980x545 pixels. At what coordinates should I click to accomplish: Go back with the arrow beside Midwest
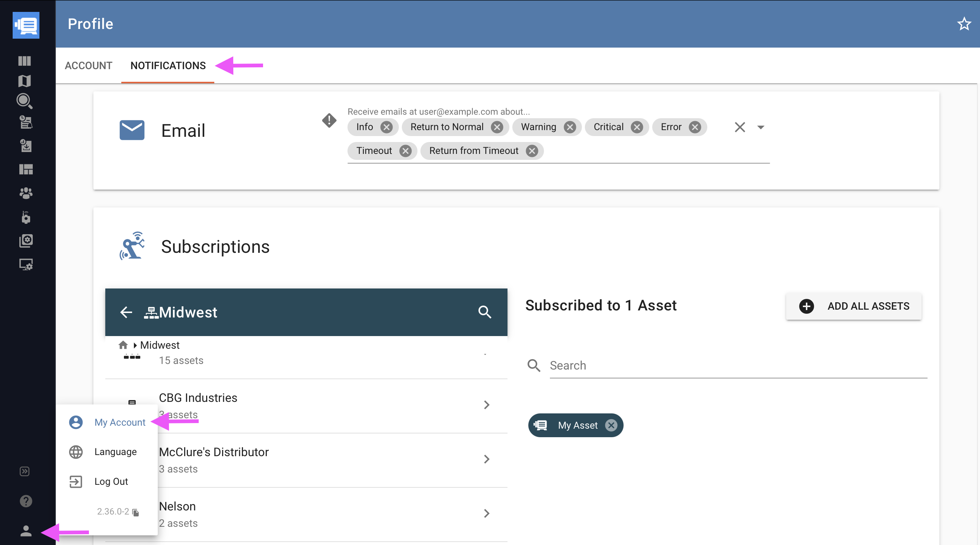click(x=126, y=312)
